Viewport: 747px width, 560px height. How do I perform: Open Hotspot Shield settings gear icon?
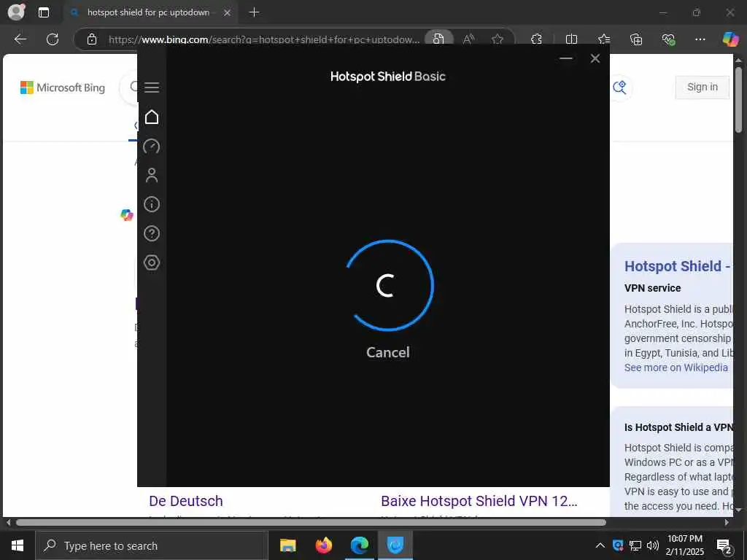(152, 262)
